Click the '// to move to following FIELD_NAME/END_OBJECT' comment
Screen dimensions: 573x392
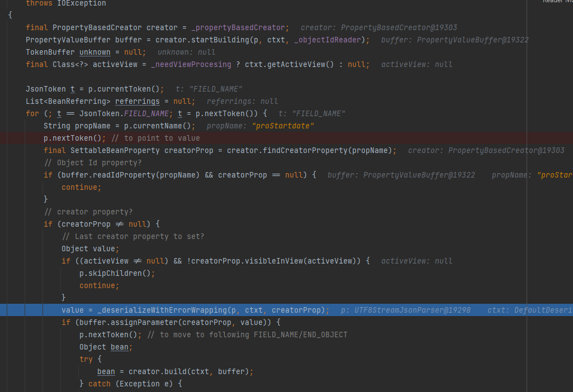tap(247, 334)
